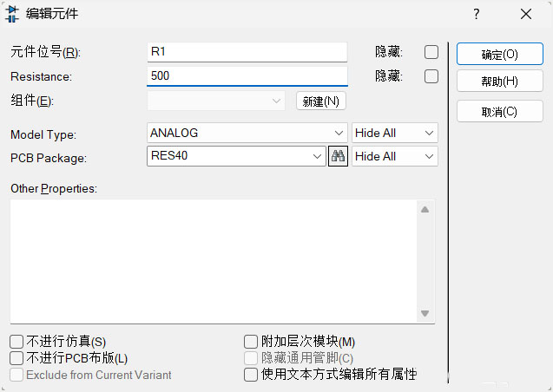The height and width of the screenshot is (392, 553).
Task: Click the 新建(N) new button
Action: click(321, 101)
